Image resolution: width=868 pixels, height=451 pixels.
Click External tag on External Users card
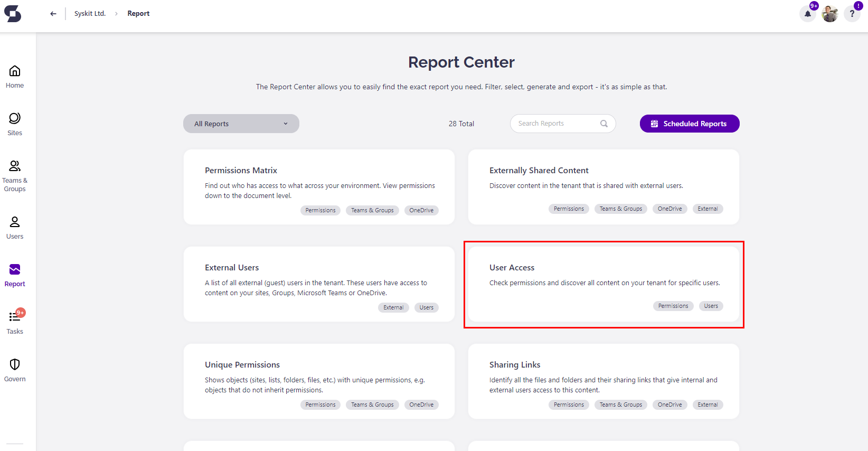point(393,307)
